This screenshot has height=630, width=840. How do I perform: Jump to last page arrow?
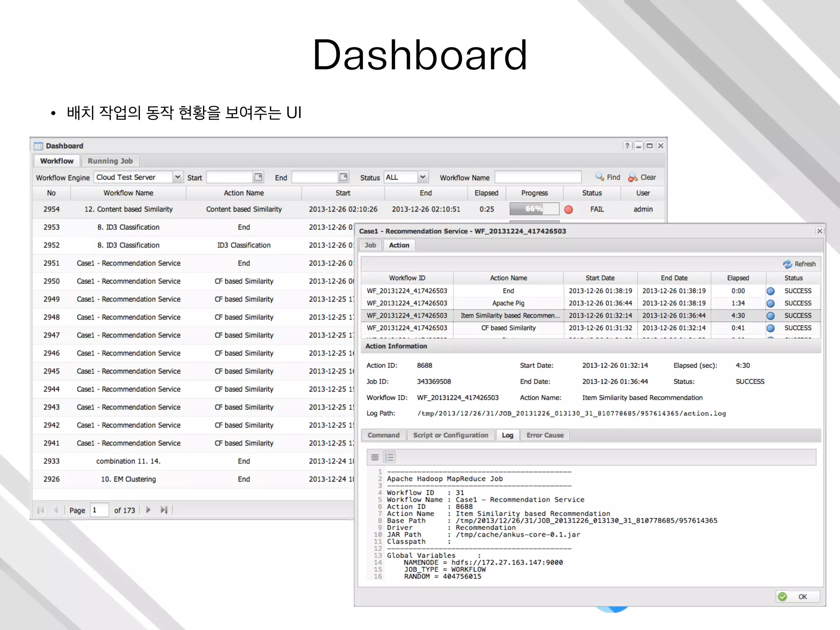[164, 510]
